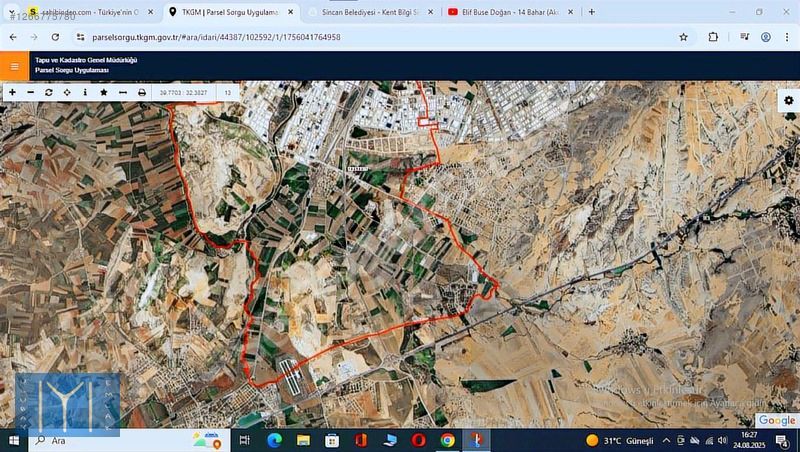
Task: Click the parcel info tool icon
Action: 85,92
